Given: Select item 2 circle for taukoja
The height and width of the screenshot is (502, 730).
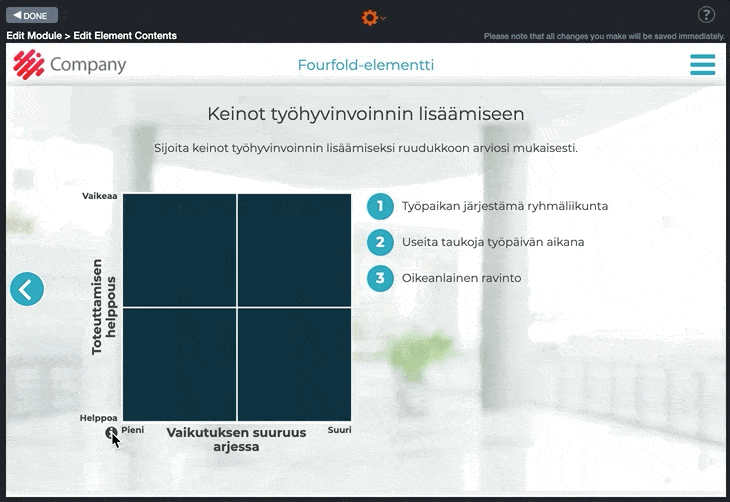Looking at the screenshot, I should pos(380,242).
